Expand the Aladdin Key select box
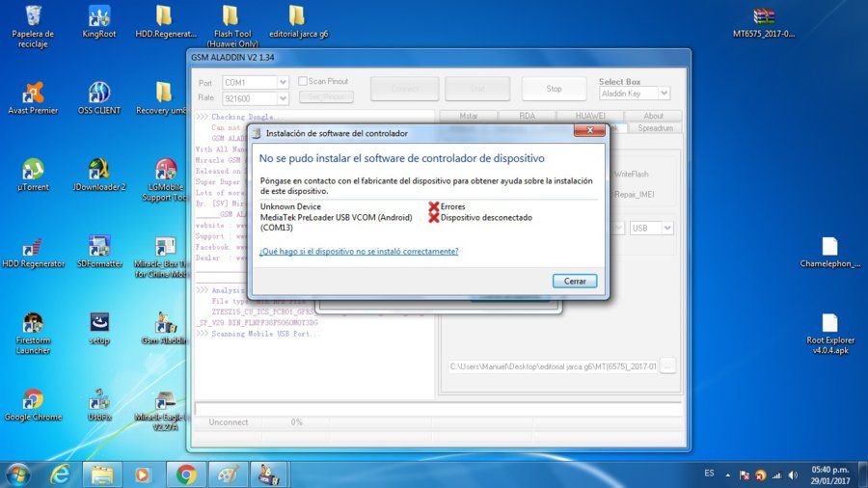 pos(665,94)
